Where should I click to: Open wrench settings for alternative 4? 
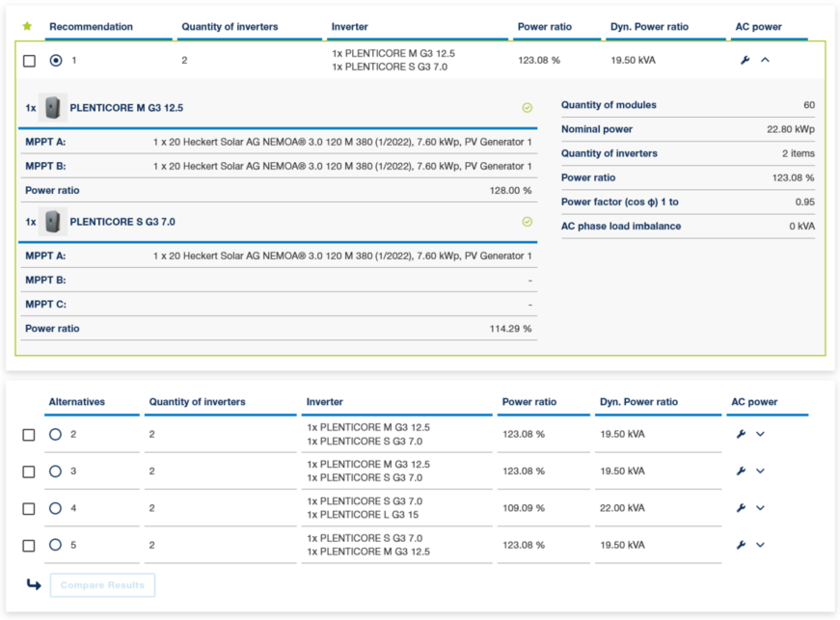click(x=741, y=507)
